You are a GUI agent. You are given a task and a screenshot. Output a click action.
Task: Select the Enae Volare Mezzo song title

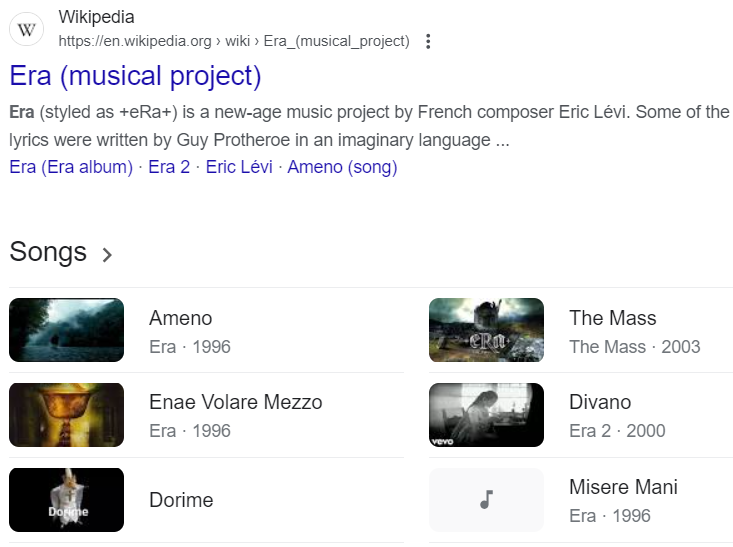pos(236,403)
